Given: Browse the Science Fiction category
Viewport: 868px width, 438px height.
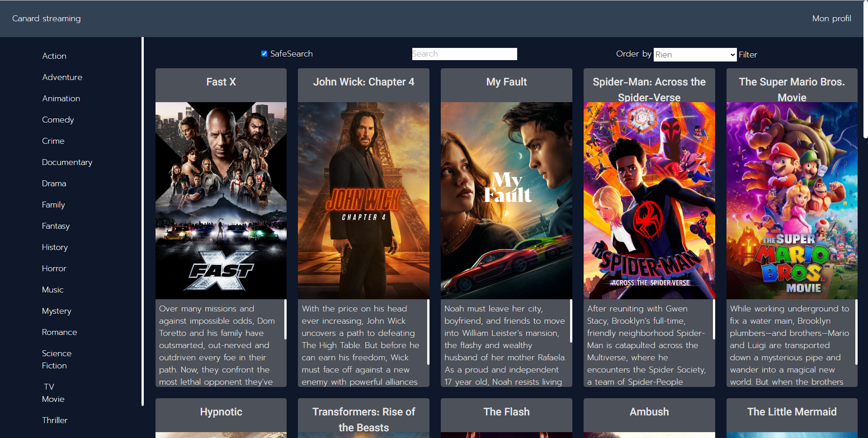Looking at the screenshot, I should point(57,359).
